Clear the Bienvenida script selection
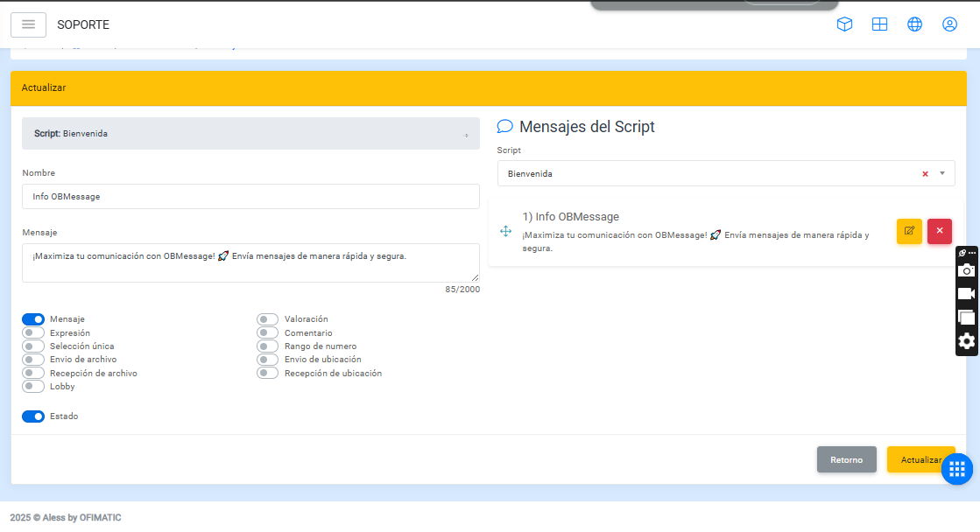 (x=925, y=174)
